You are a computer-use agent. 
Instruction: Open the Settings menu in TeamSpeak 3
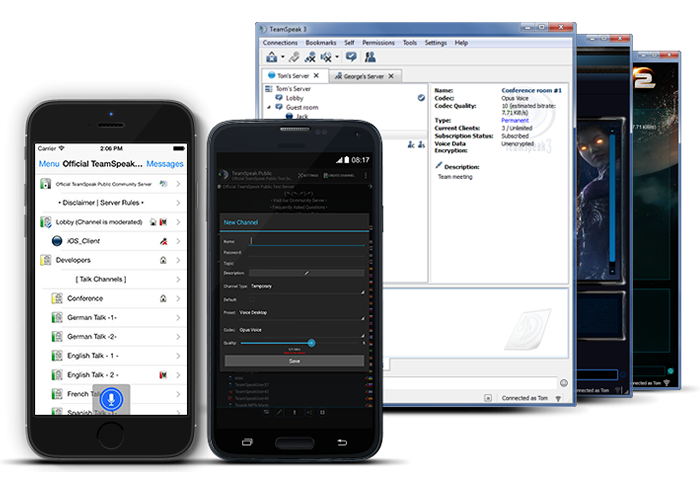pyautogui.click(x=435, y=43)
